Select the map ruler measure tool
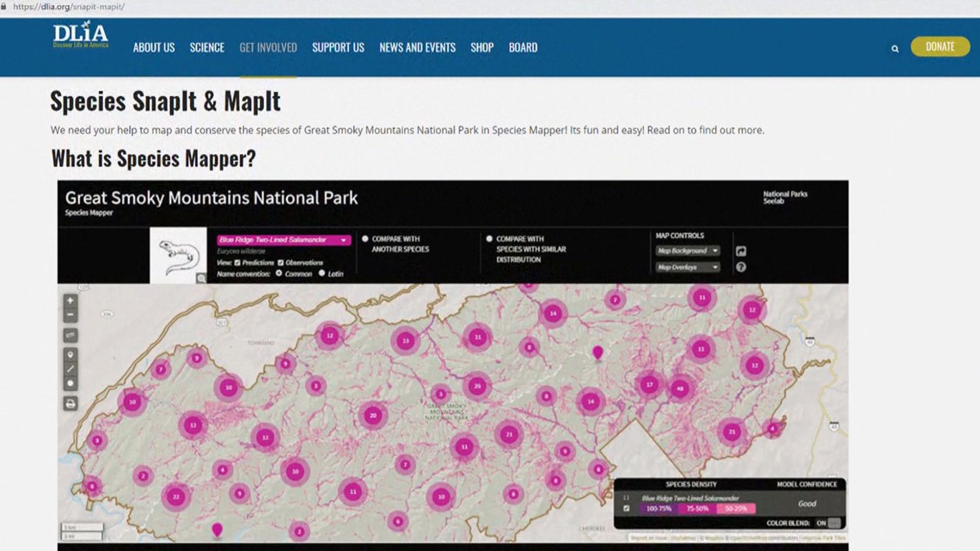 point(70,335)
